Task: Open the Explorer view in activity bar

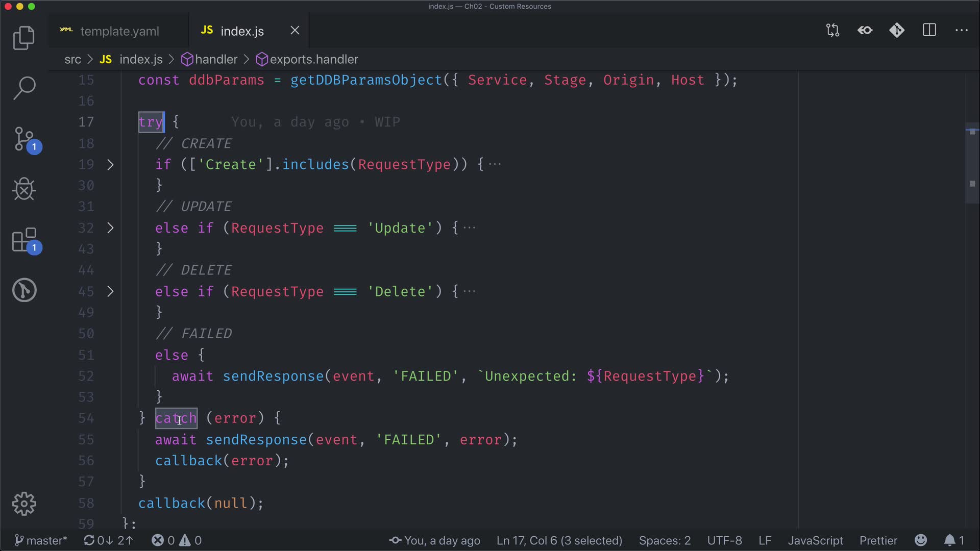Action: pyautogui.click(x=23, y=38)
